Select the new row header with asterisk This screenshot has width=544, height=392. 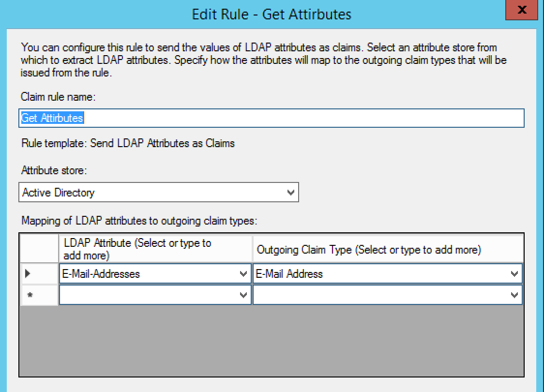click(x=39, y=295)
